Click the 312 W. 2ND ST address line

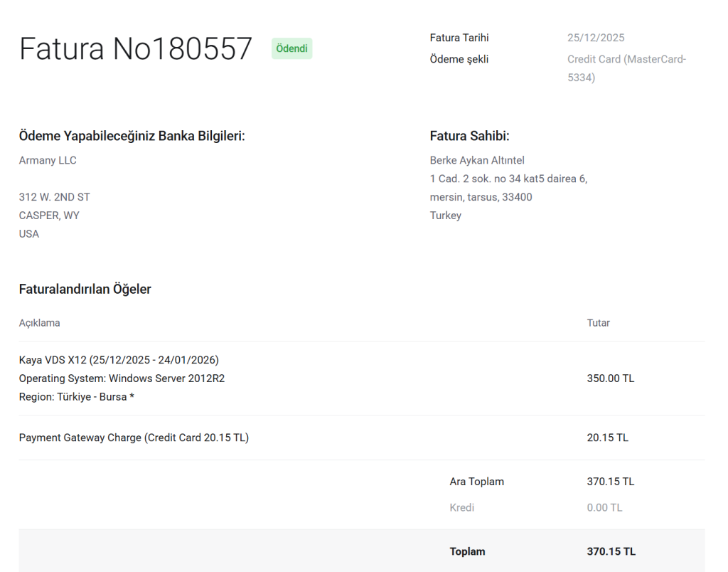[x=54, y=197]
